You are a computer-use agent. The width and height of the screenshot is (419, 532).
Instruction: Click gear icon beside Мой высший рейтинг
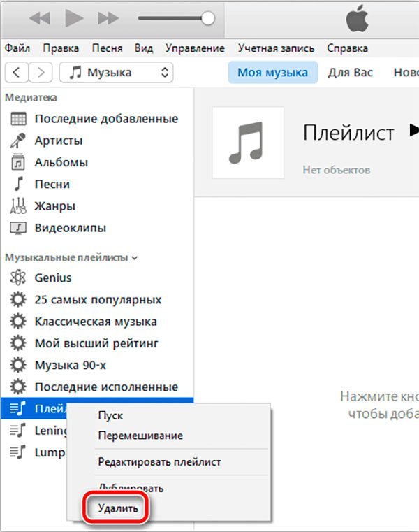18,343
